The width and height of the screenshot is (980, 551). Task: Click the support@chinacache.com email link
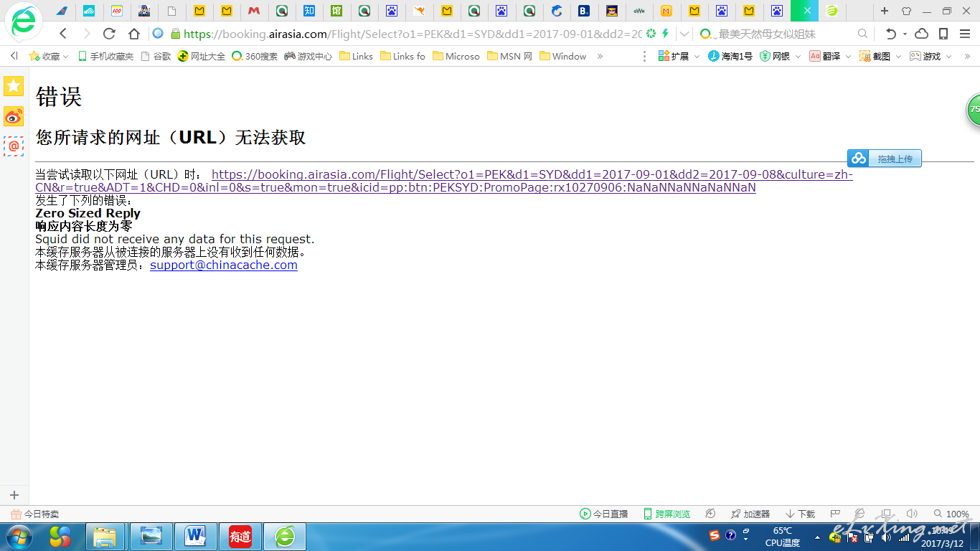(x=224, y=265)
